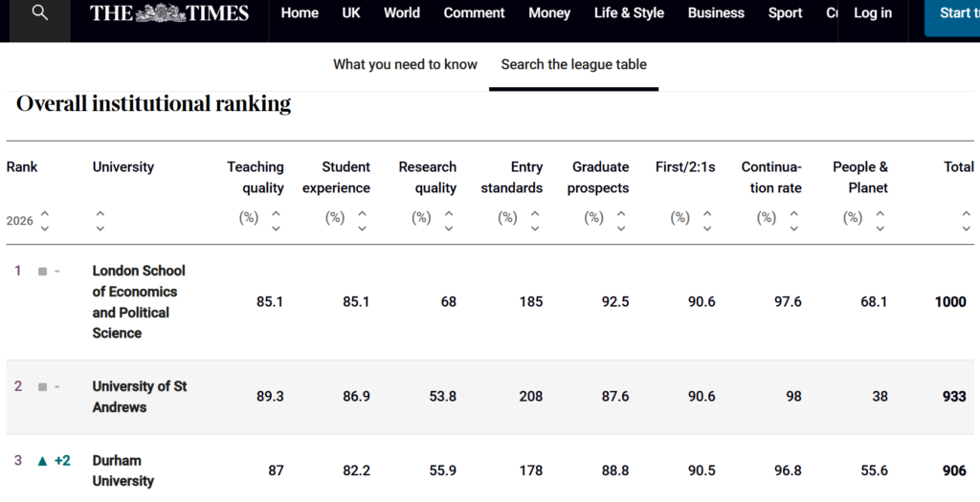
Task: Sort by Continuation rate arrows
Action: pos(792,221)
